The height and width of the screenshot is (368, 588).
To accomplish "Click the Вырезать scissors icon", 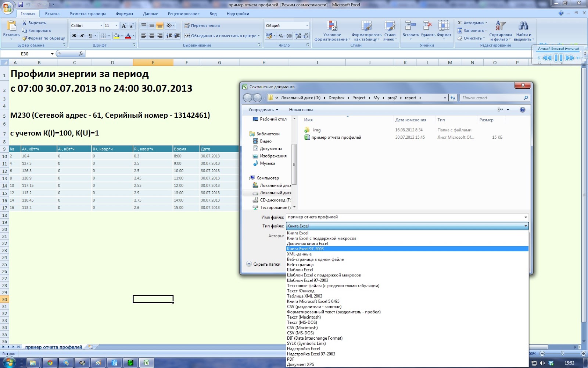I will click(x=25, y=22).
